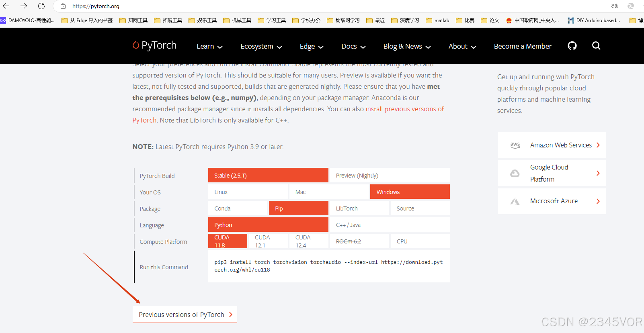644x333 pixels.
Task: Select CPU compute platform
Action: [x=420, y=241]
